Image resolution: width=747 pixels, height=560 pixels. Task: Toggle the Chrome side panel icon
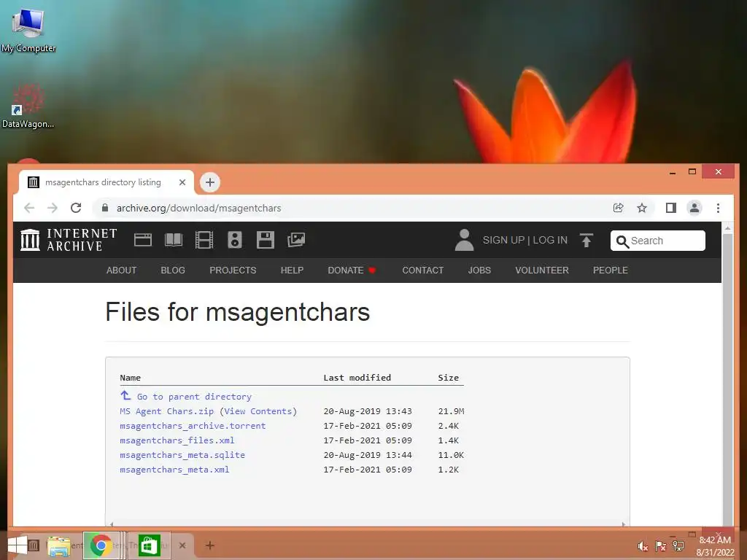click(671, 208)
